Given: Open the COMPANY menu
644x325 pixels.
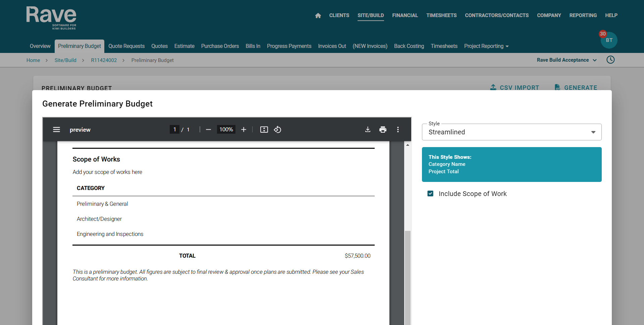Looking at the screenshot, I should [549, 15].
